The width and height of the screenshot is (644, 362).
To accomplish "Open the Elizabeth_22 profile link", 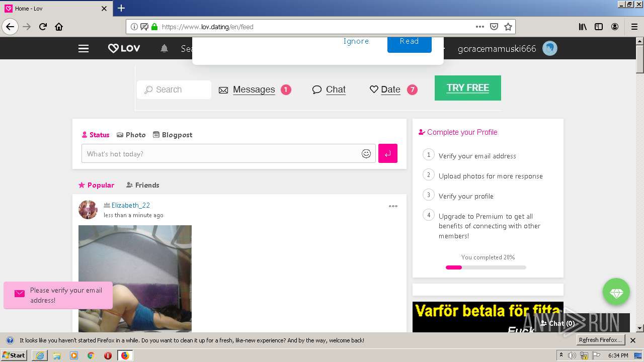I will point(131,205).
